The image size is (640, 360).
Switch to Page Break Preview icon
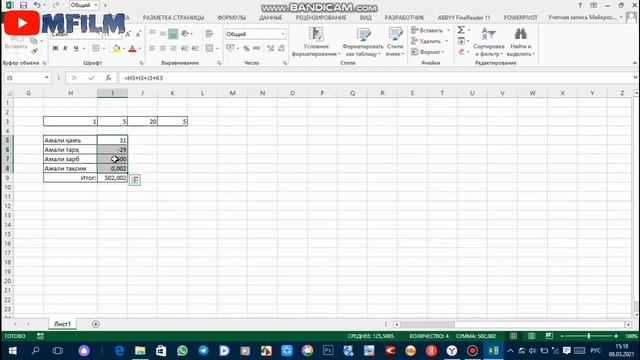pyautogui.click(x=549, y=336)
